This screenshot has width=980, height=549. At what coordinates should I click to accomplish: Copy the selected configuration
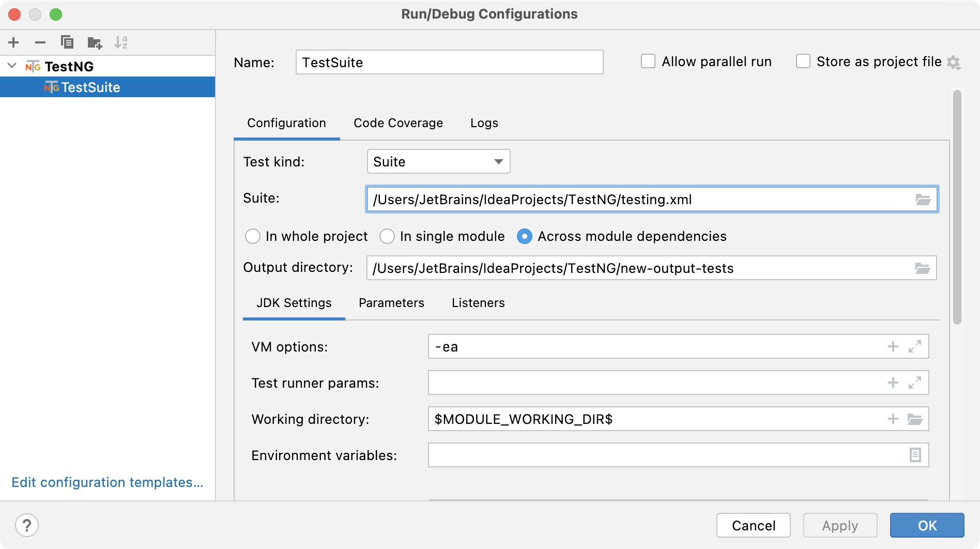[67, 42]
